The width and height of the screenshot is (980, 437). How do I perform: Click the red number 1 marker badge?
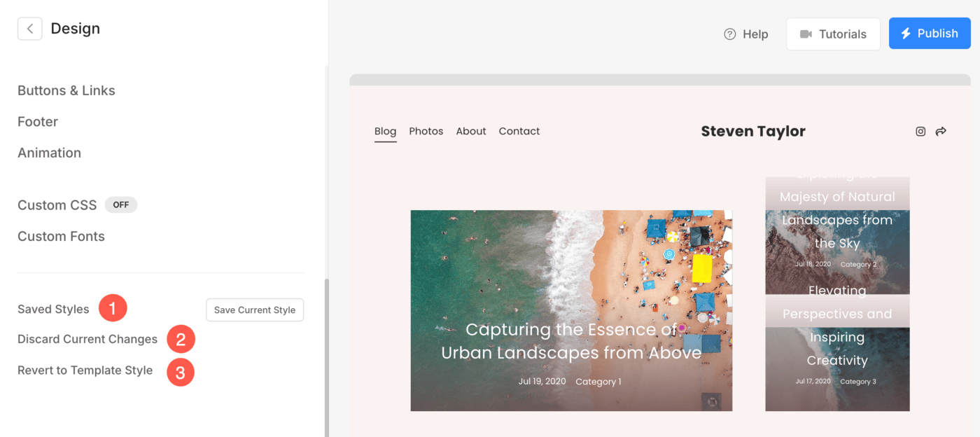pyautogui.click(x=113, y=308)
